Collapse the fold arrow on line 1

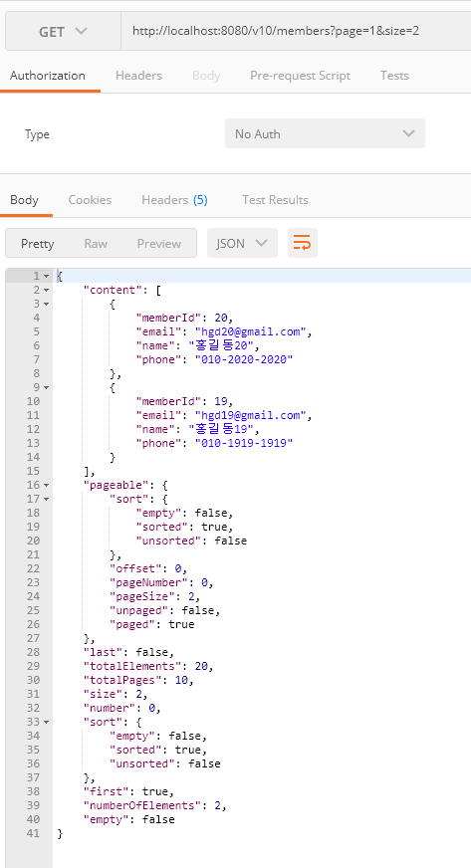[x=46, y=277]
